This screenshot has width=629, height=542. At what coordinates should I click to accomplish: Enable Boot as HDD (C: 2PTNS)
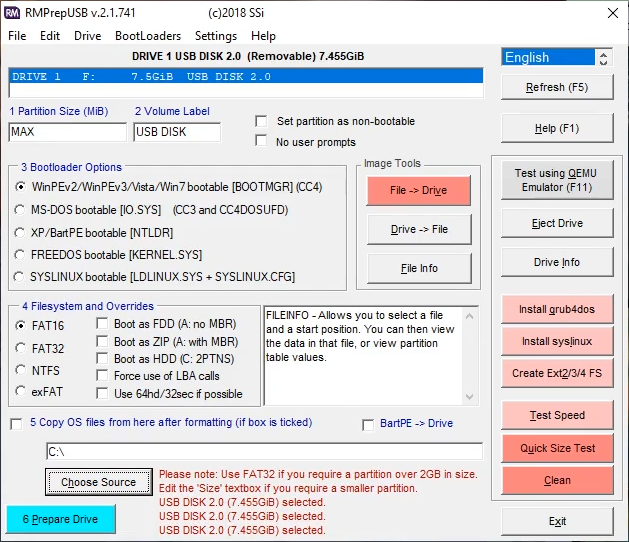104,359
